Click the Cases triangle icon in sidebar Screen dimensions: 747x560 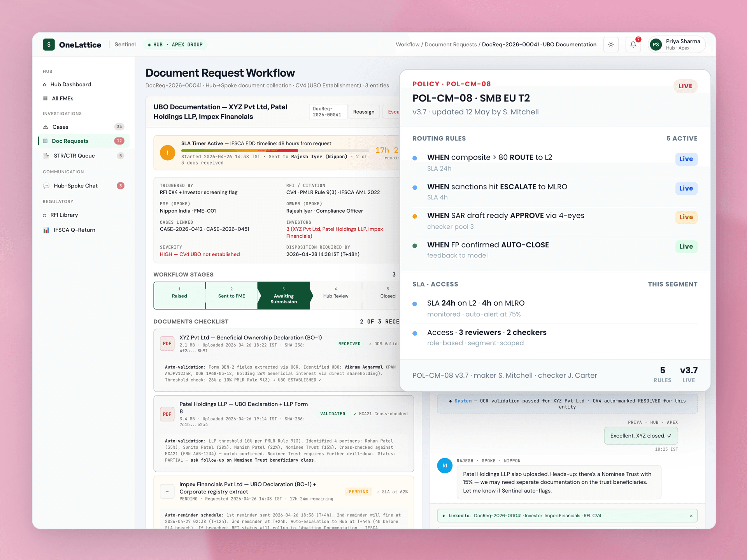click(46, 127)
